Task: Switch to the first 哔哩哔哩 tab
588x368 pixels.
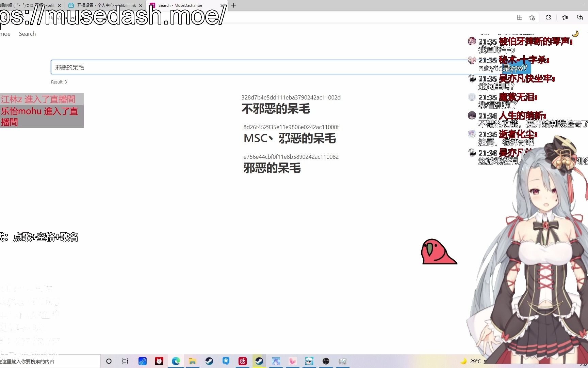Action: coord(27,5)
